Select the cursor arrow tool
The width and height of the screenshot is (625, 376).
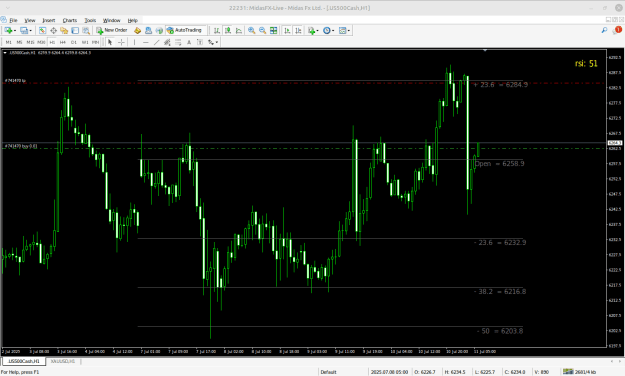coord(110,42)
